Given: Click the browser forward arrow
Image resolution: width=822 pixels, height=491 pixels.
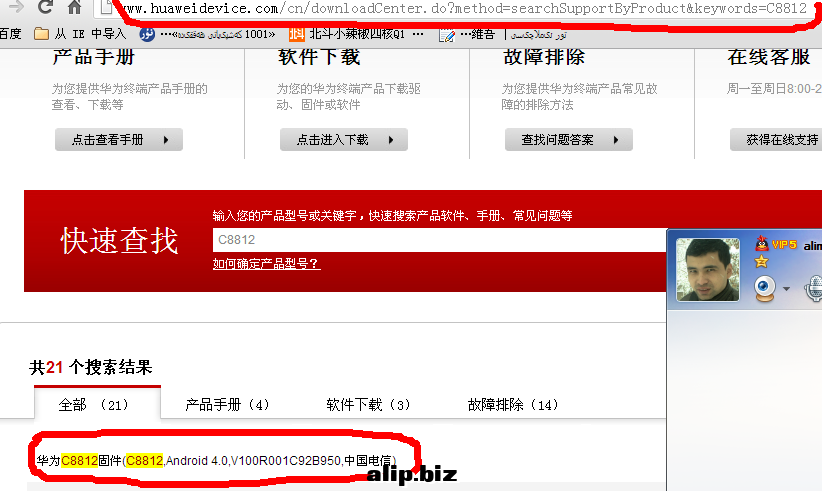Looking at the screenshot, I should 16,7.
